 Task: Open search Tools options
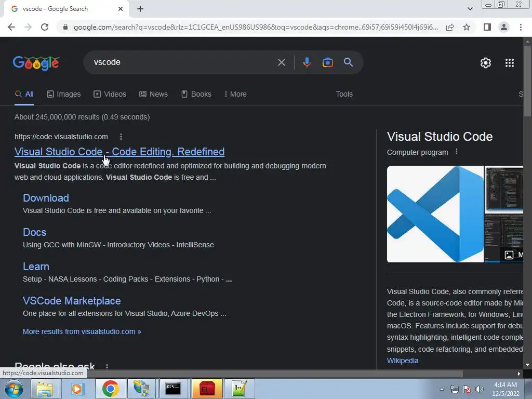tap(344, 95)
